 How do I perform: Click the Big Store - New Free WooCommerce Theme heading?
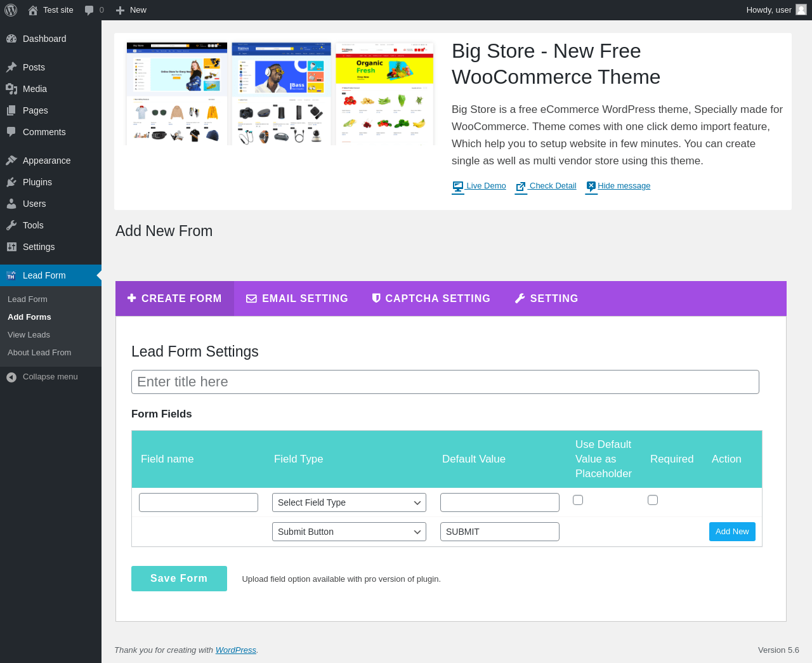556,64
